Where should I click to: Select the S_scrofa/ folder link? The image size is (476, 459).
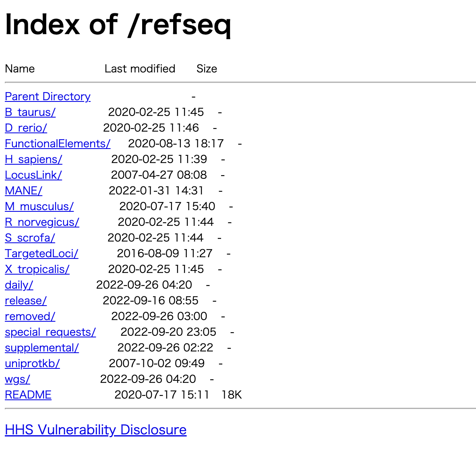[30, 238]
